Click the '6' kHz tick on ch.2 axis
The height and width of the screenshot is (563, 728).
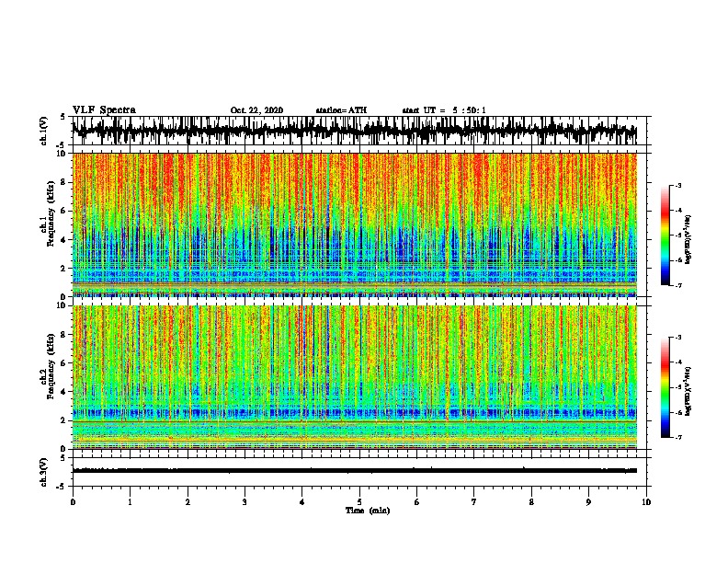tap(63, 363)
